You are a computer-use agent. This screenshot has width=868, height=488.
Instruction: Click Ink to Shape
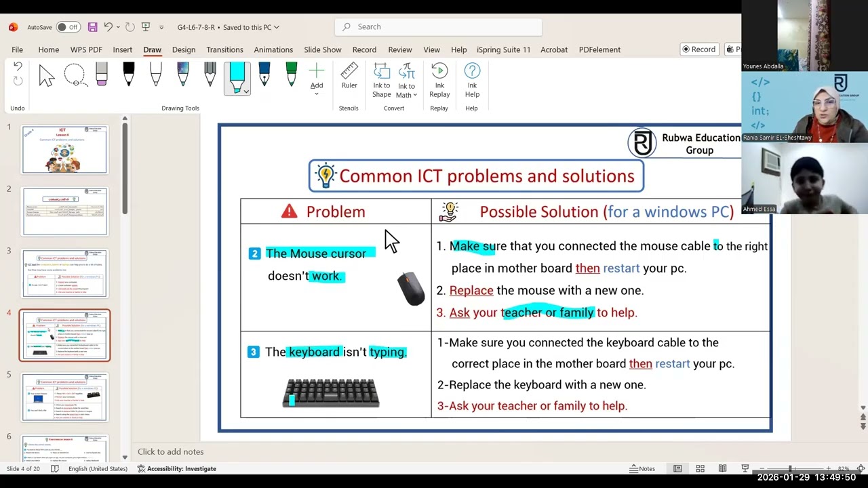click(382, 80)
